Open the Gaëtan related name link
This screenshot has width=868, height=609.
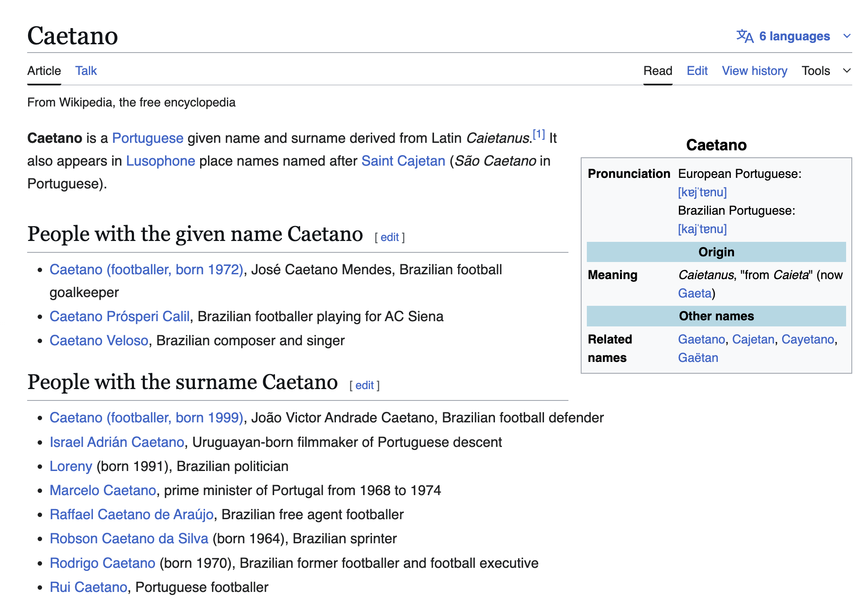pos(698,358)
